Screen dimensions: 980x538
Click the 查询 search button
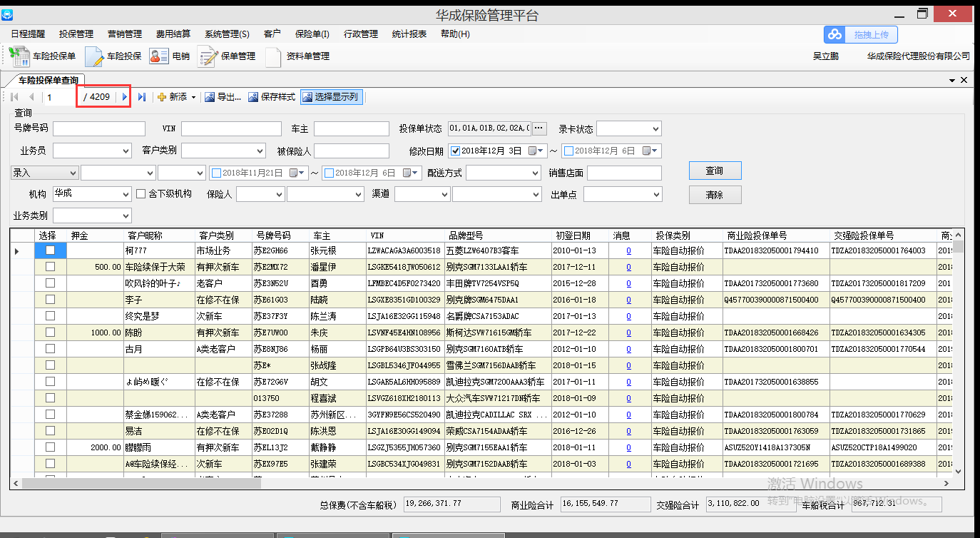(715, 171)
